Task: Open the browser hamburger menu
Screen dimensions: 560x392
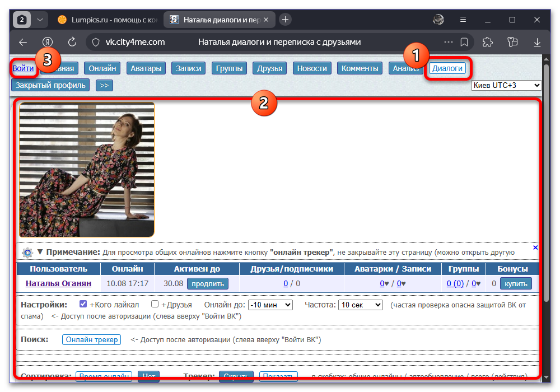Action: point(463,20)
